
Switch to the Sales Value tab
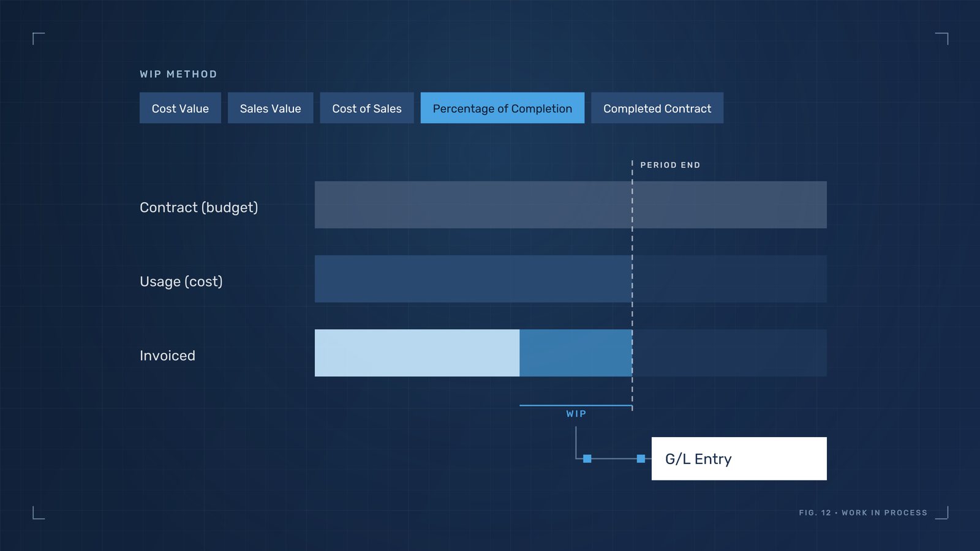pyautogui.click(x=270, y=108)
